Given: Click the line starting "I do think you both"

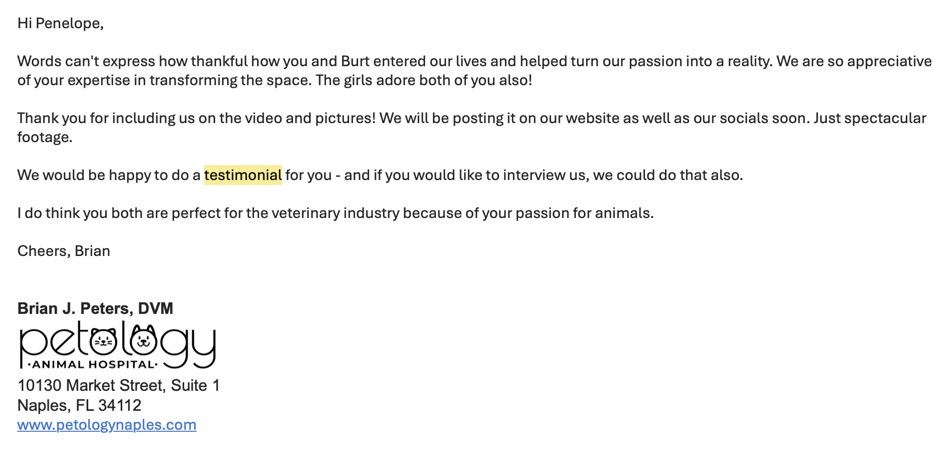Looking at the screenshot, I should [x=335, y=213].
